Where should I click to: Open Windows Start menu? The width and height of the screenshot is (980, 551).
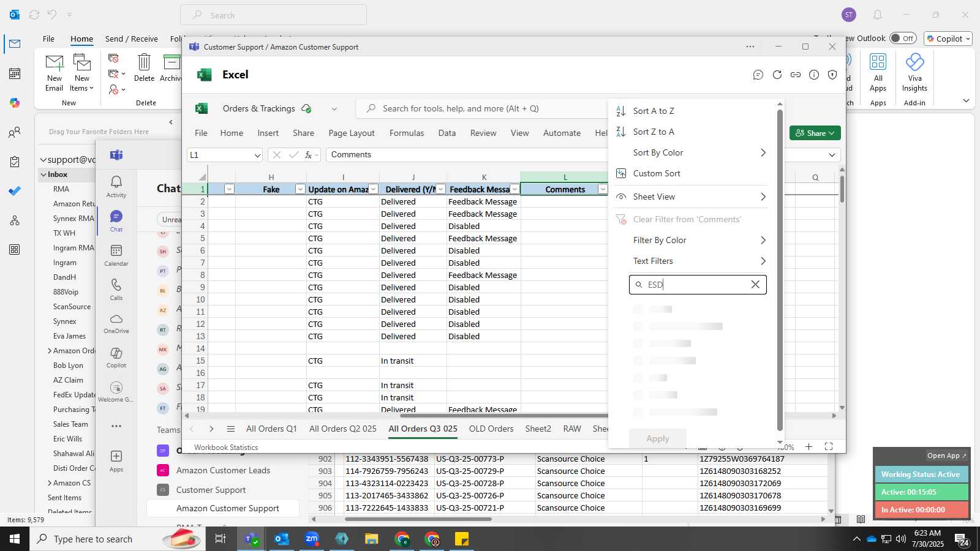tap(15, 539)
